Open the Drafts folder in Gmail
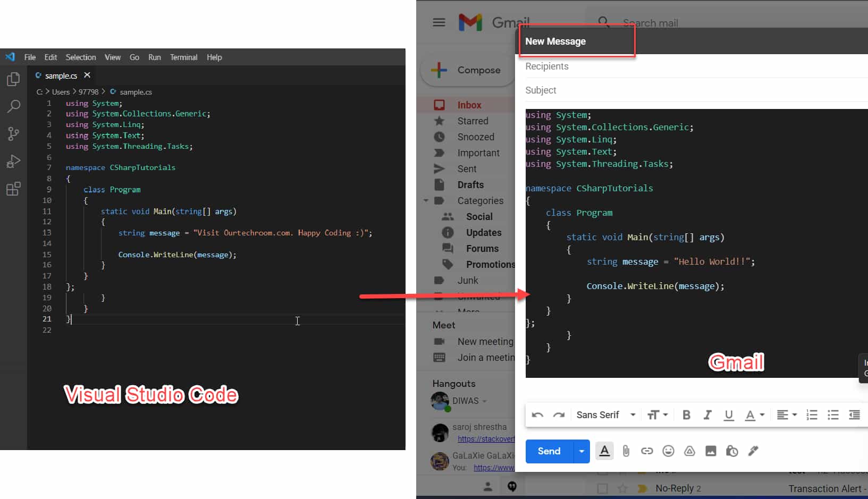 pyautogui.click(x=470, y=185)
